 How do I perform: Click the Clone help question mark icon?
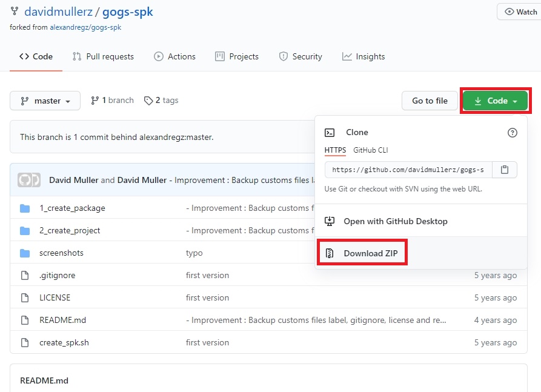513,133
